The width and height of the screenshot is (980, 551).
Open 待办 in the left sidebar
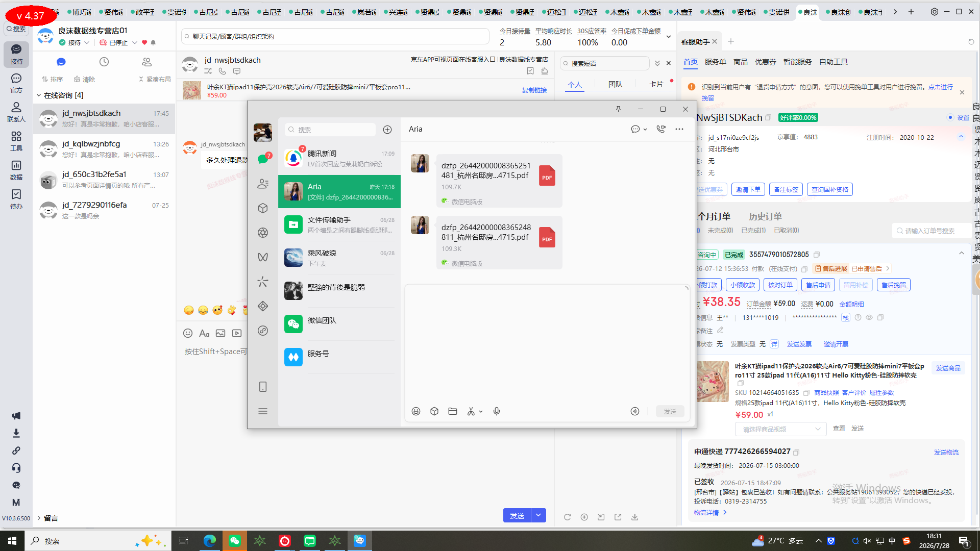tap(16, 199)
